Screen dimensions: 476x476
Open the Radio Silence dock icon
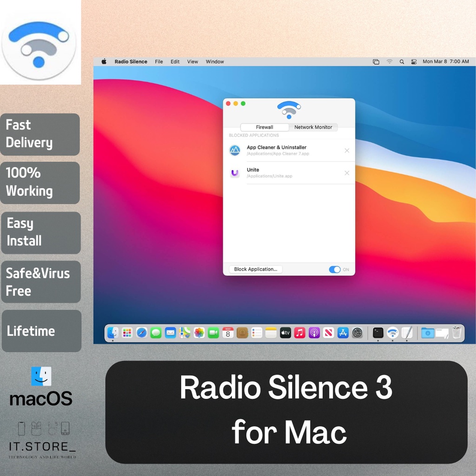click(x=393, y=333)
